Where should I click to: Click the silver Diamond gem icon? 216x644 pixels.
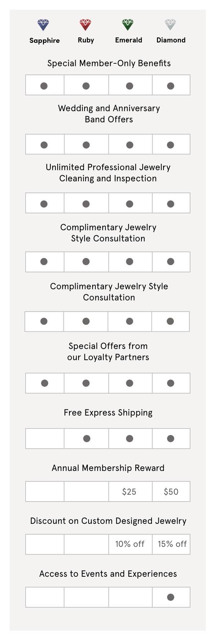(x=170, y=25)
